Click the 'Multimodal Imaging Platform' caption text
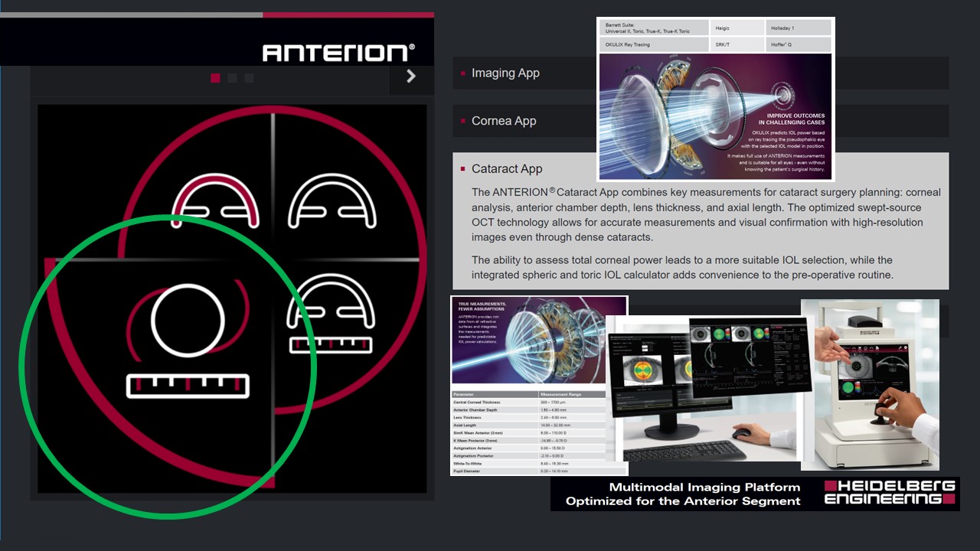The width and height of the screenshot is (980, 551). point(704,487)
